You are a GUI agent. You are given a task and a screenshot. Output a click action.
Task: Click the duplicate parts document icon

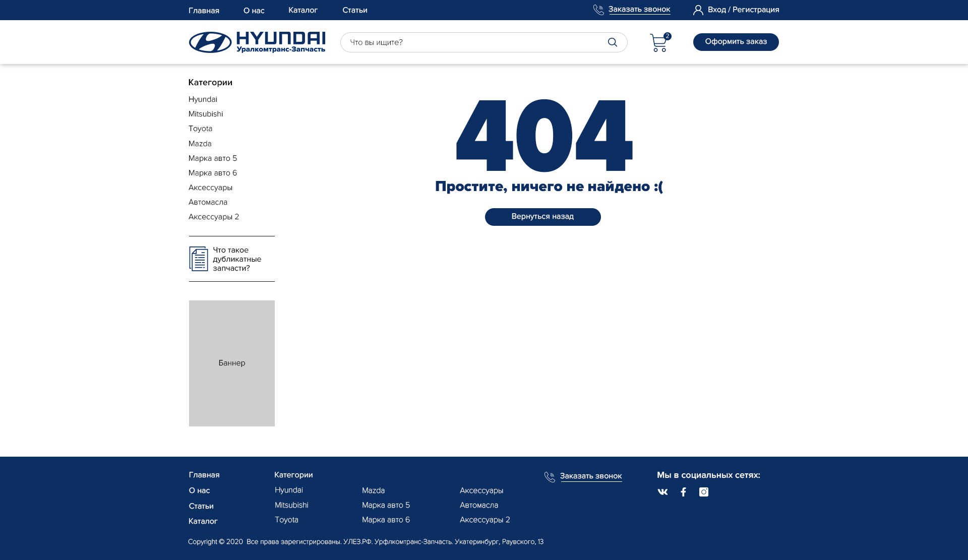(198, 259)
